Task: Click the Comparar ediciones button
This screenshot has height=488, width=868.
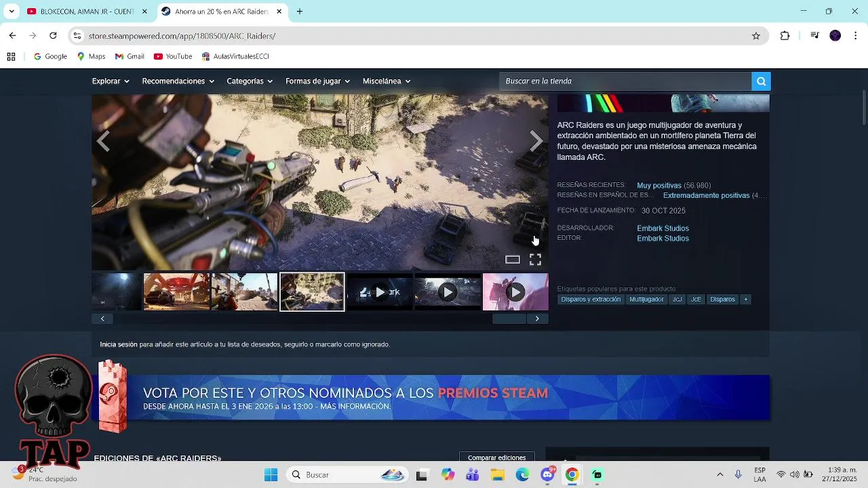Action: (x=497, y=457)
